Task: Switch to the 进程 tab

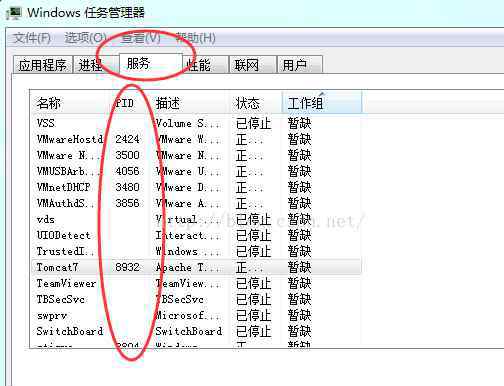Action: point(96,64)
